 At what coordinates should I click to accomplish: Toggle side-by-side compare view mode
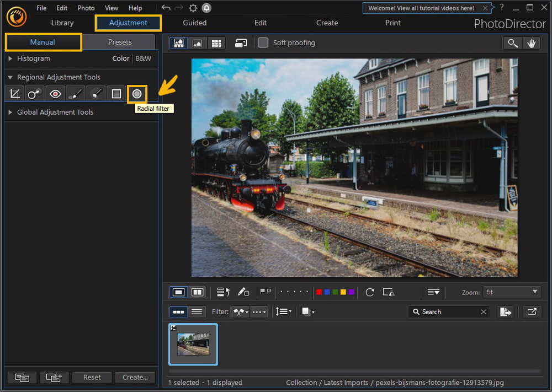coord(197,292)
